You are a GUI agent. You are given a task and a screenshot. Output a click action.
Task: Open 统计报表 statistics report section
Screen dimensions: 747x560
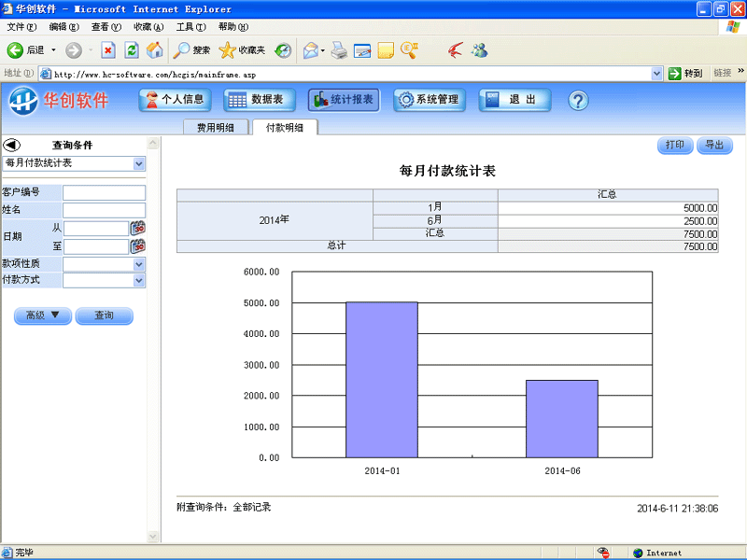tap(344, 100)
